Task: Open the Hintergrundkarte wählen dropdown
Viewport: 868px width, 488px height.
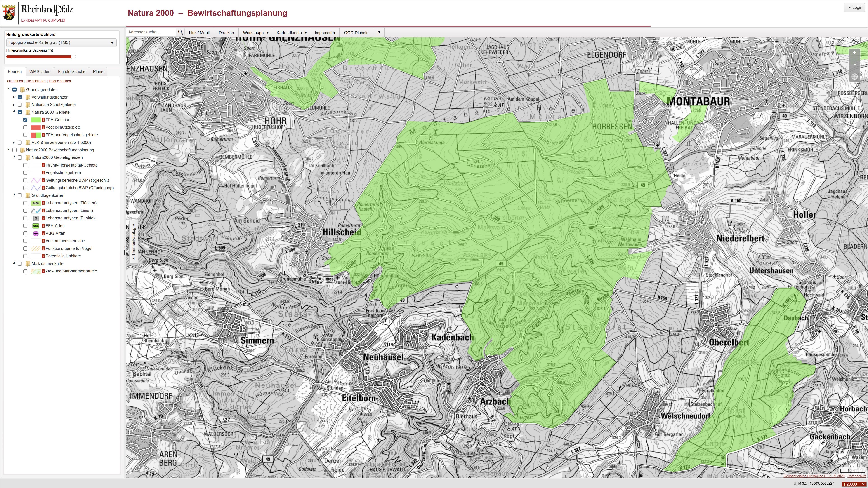Action: point(61,42)
